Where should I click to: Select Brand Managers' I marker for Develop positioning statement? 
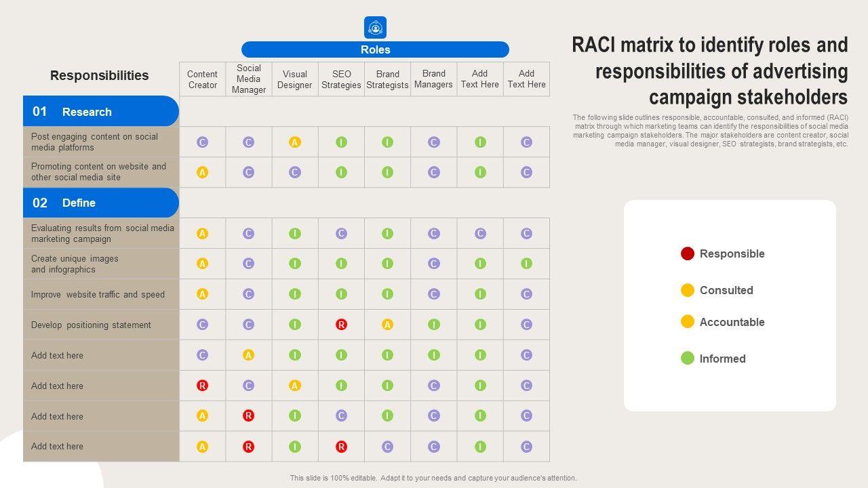[x=434, y=325]
